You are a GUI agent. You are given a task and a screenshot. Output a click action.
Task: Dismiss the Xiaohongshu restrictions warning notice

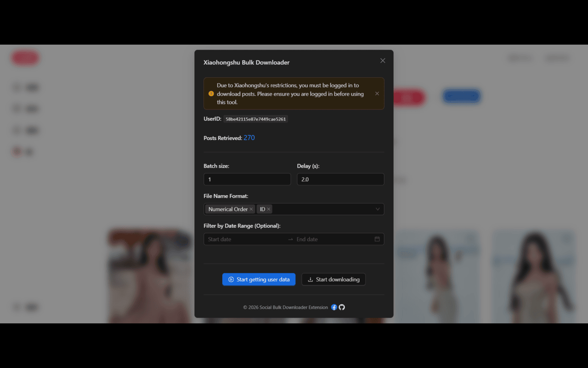click(377, 93)
